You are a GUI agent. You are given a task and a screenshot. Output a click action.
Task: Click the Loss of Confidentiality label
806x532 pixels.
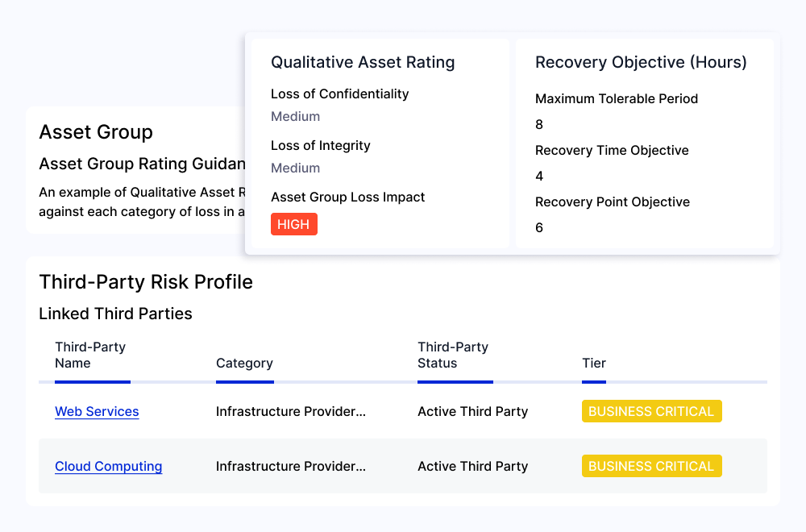(x=340, y=94)
